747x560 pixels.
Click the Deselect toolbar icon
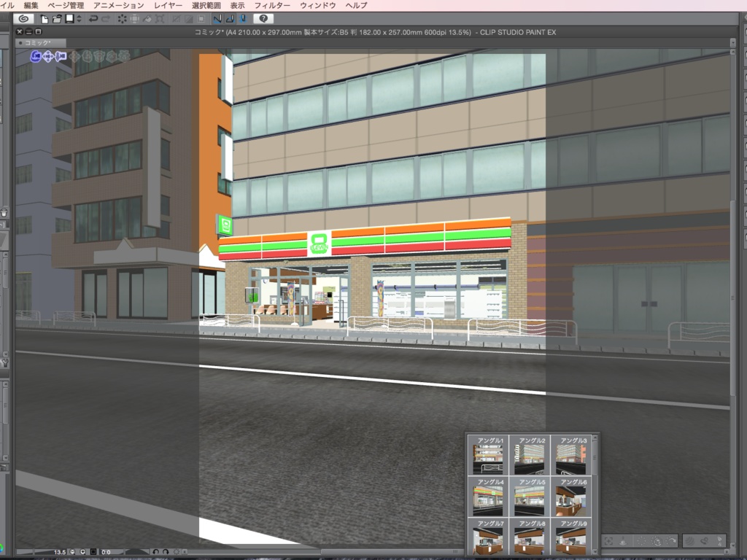coord(177,19)
